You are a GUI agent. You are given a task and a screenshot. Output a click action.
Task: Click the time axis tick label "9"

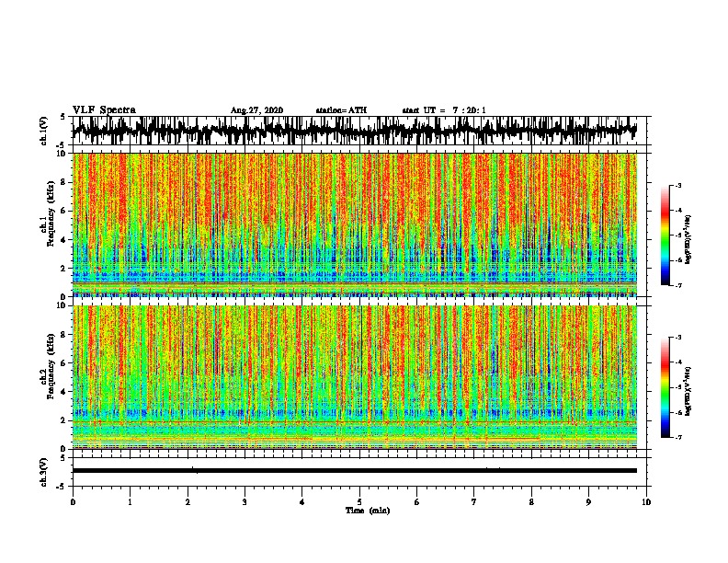pyautogui.click(x=588, y=502)
